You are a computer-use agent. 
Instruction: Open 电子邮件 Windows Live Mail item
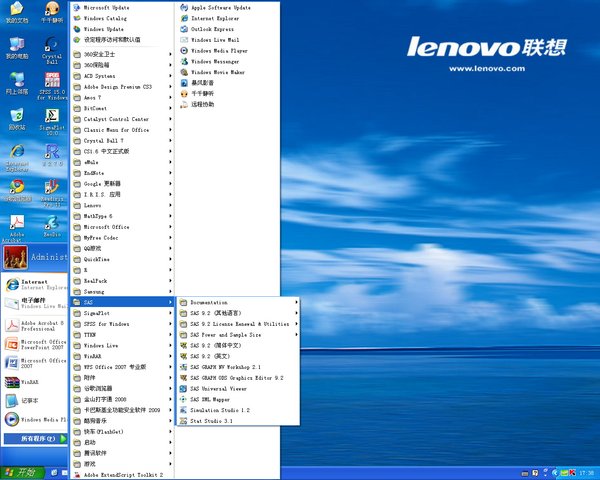[x=36, y=303]
